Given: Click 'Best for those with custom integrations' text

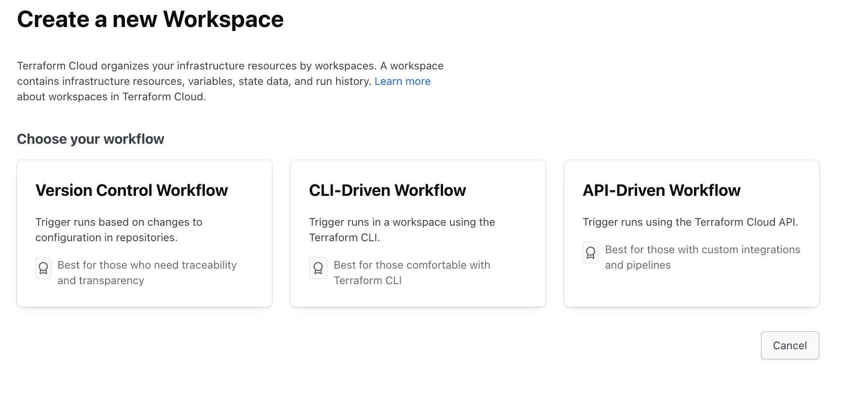Looking at the screenshot, I should [703, 257].
